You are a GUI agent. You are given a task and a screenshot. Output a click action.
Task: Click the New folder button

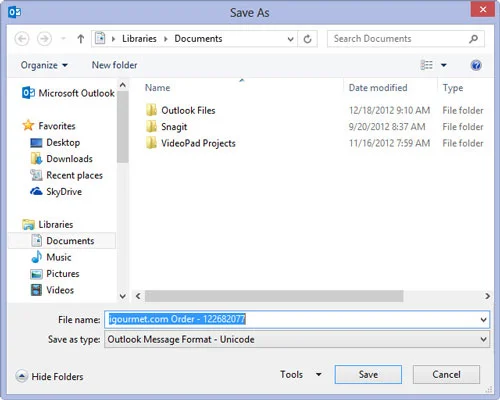coord(114,65)
